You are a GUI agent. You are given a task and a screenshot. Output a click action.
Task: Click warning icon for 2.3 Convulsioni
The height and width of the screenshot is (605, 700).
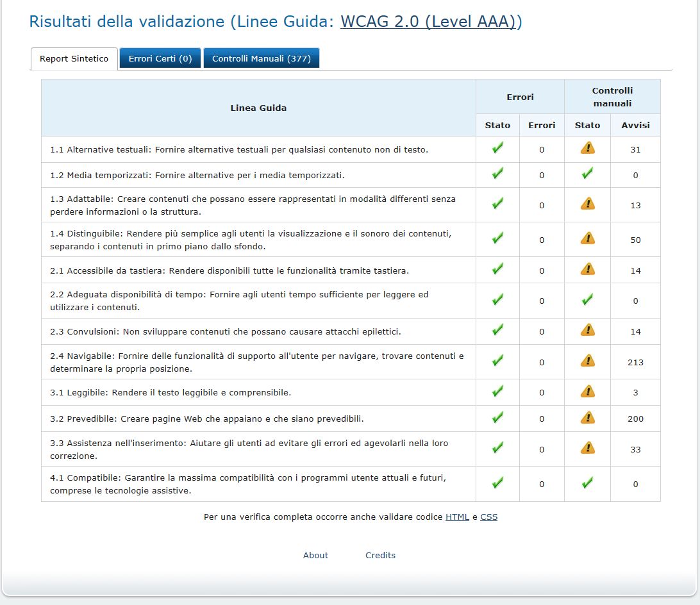pos(587,331)
